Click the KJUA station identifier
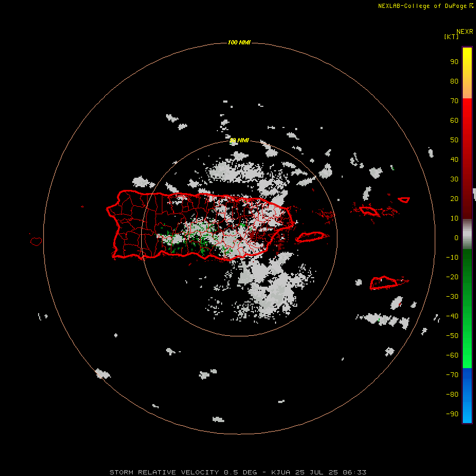The image size is (476, 476). point(281,472)
